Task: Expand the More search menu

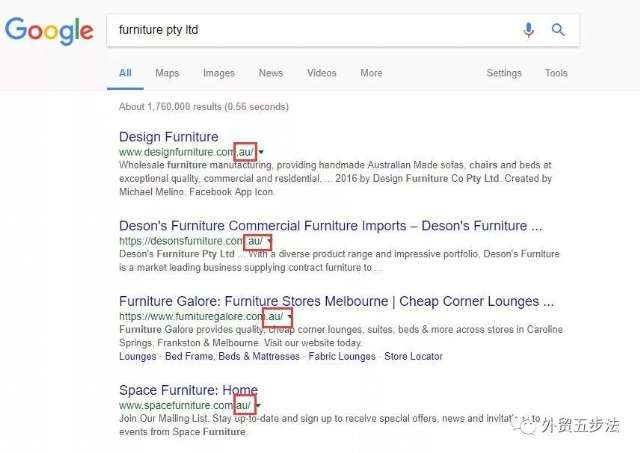Action: (x=371, y=73)
